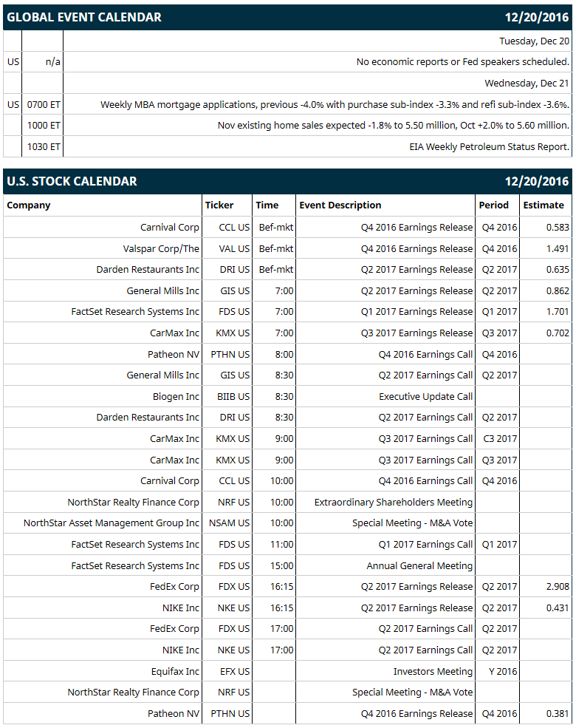Click the Ticker column header
Screen dimensions: 576x728
219,205
